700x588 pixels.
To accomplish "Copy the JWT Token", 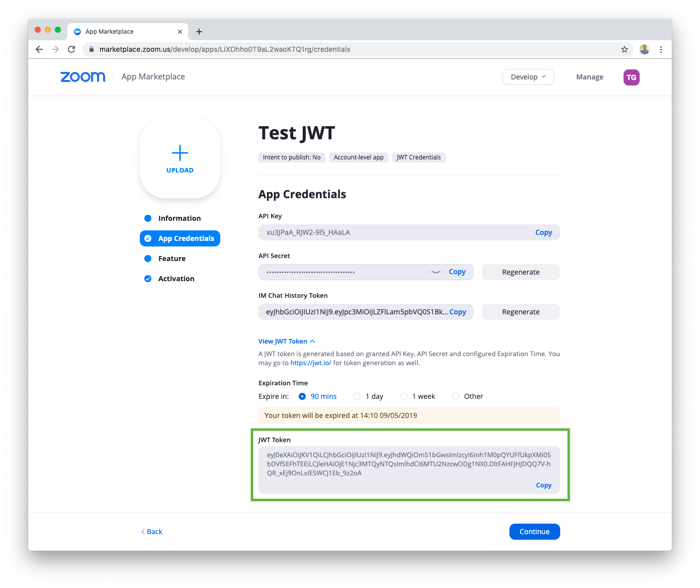I will pyautogui.click(x=544, y=485).
